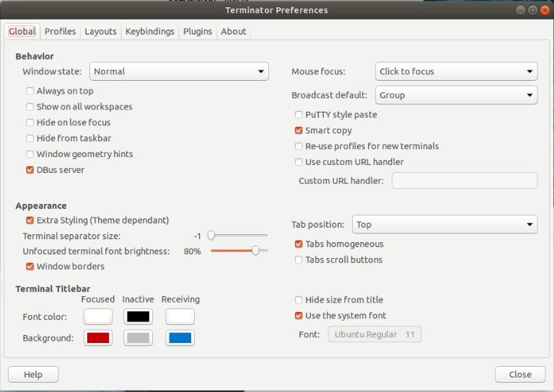Show the About tab
This screenshot has height=392, width=554.
click(234, 32)
